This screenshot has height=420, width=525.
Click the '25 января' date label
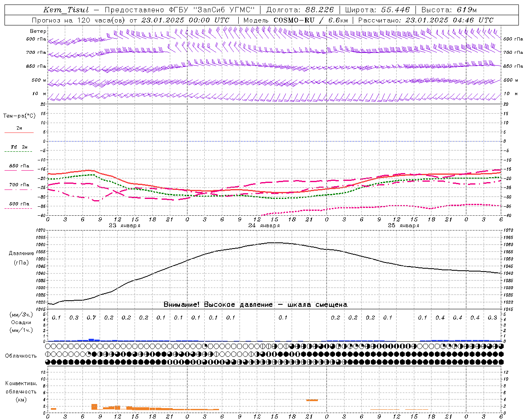tap(404, 226)
